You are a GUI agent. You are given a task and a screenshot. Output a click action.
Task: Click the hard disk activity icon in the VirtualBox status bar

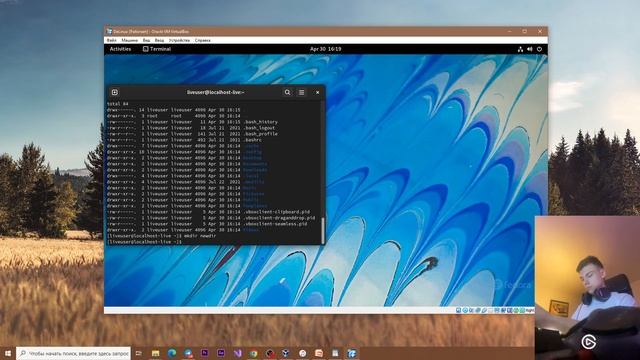click(x=458, y=311)
